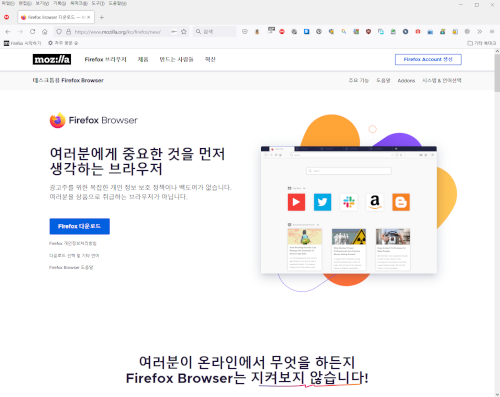Screen dimensions: 500x397
Task: Open the Firefox Browser 도움말 link
Action: [71, 267]
